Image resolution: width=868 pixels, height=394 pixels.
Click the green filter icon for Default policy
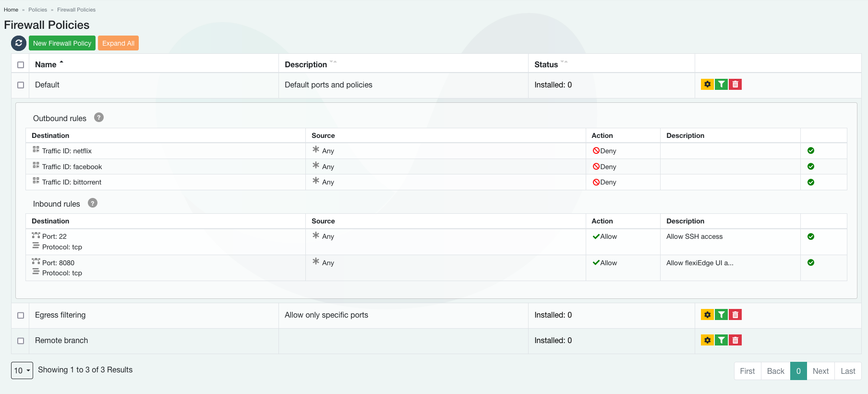coord(721,85)
